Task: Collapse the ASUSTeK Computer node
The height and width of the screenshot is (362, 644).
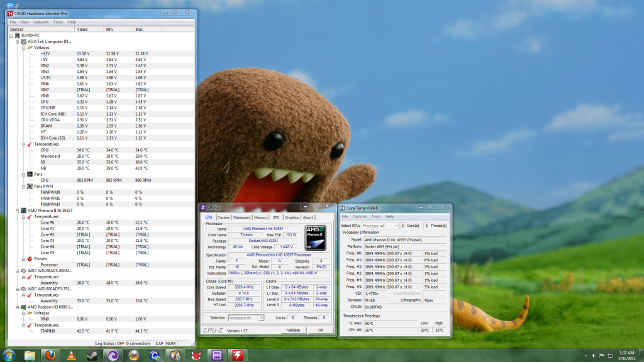Action: pos(17,42)
